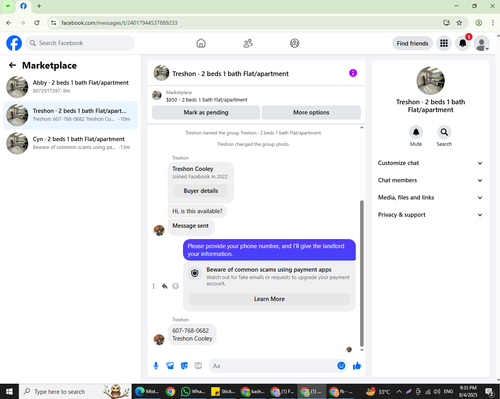The height and width of the screenshot is (399, 500).
Task: Go back using the browser back arrow
Action: point(9,23)
